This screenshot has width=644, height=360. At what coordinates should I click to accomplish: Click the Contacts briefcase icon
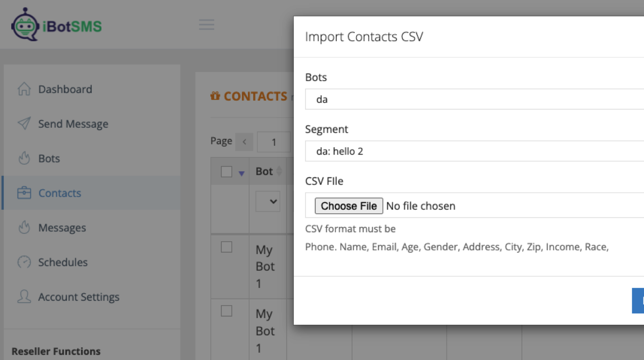pos(24,193)
